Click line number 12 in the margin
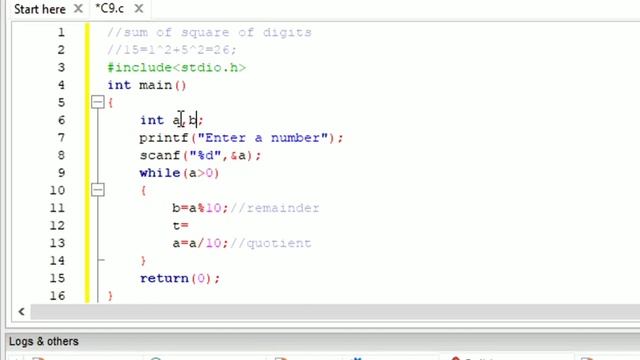Viewport: 640px width, 360px height. [x=57, y=225]
